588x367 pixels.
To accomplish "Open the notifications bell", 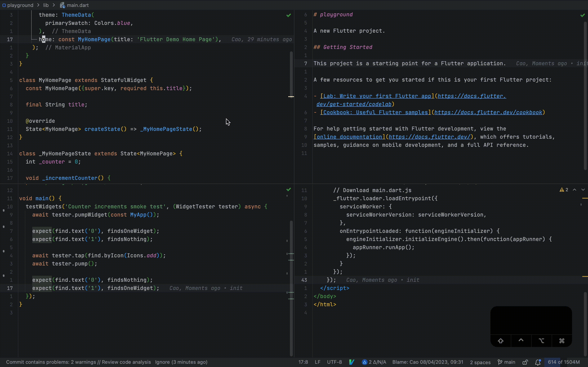I will coord(538,362).
